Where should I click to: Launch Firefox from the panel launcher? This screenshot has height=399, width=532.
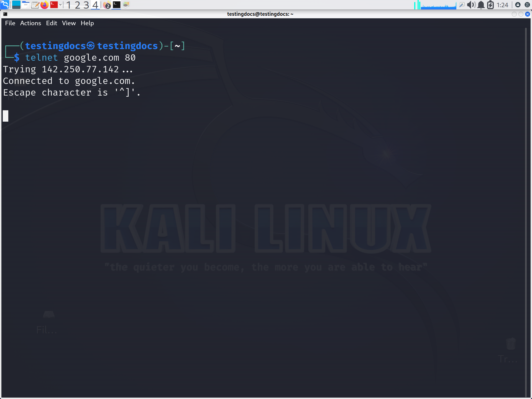pyautogui.click(x=44, y=5)
